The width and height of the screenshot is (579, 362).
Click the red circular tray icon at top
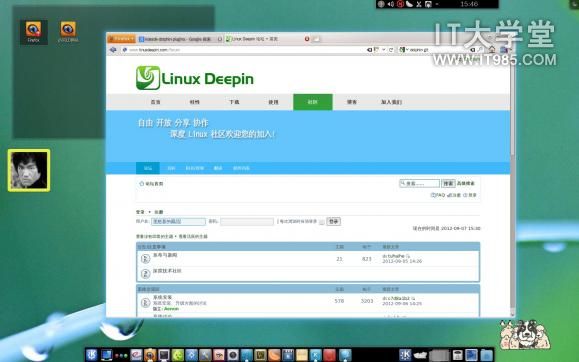pos(400,4)
